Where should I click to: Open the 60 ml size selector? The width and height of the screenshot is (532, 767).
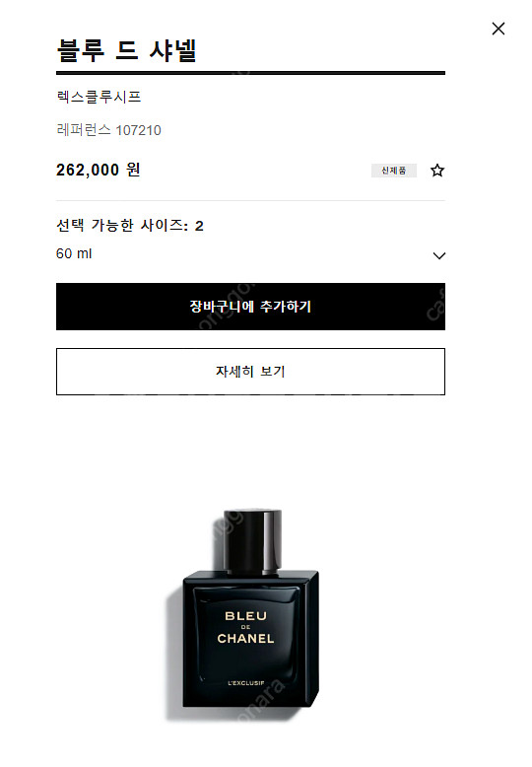point(250,254)
